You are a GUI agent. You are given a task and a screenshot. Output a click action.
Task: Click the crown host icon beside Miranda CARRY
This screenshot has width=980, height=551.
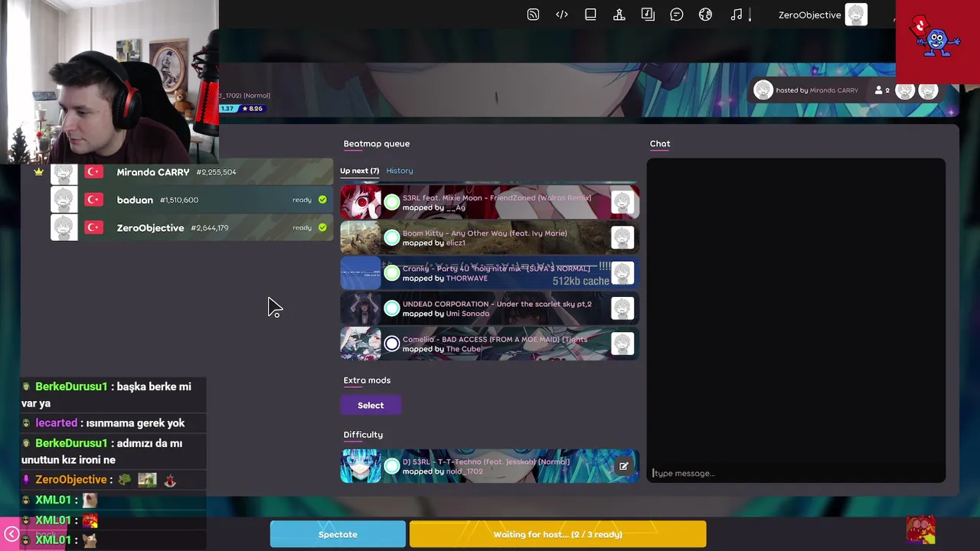click(x=38, y=171)
